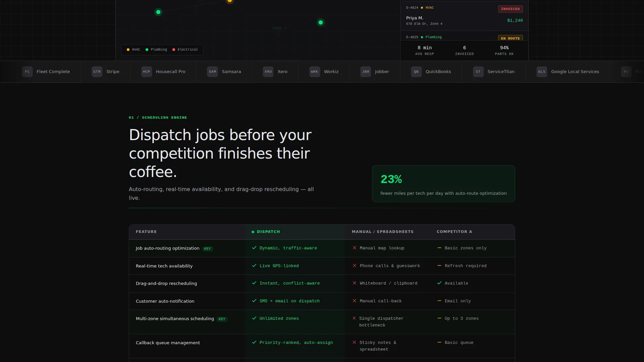The height and width of the screenshot is (362, 644).
Task: Click the GLS Google Local Services badge
Action: (542, 72)
